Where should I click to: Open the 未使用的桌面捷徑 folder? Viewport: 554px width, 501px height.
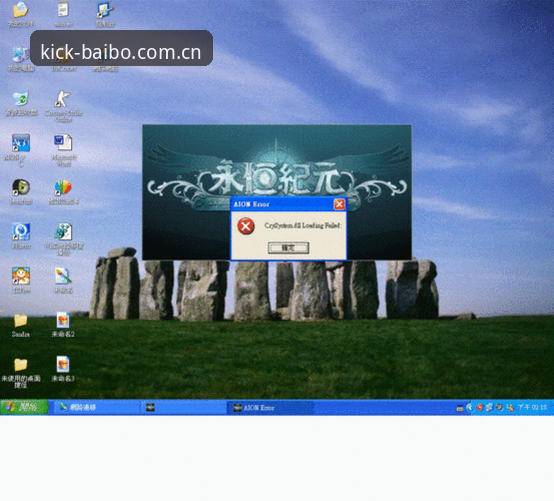click(x=21, y=372)
